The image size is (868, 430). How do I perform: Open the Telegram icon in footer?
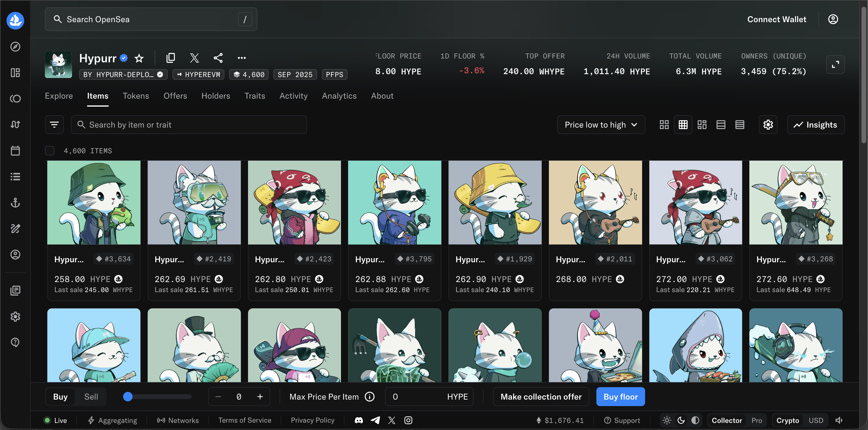[375, 420]
